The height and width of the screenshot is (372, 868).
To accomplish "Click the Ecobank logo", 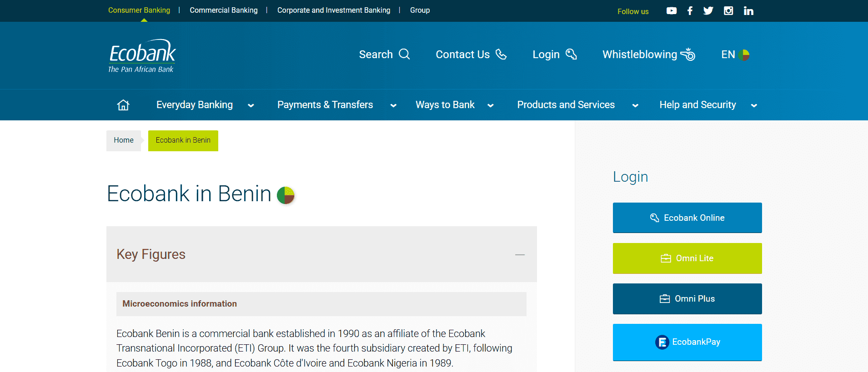I will [x=142, y=56].
